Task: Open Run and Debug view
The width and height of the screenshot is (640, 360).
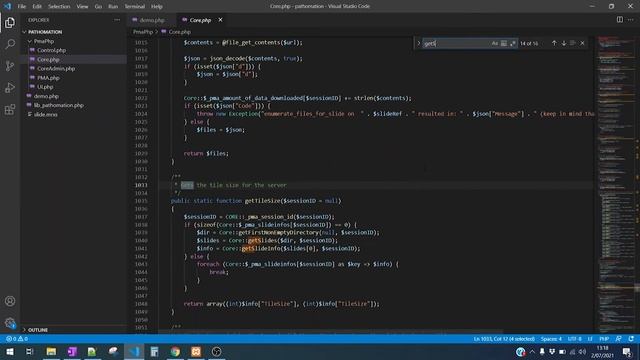Action: 10,87
